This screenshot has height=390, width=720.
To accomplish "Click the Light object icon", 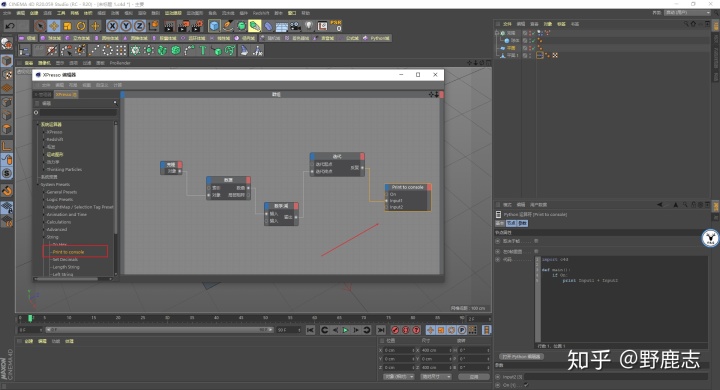I will pyautogui.click(x=309, y=26).
